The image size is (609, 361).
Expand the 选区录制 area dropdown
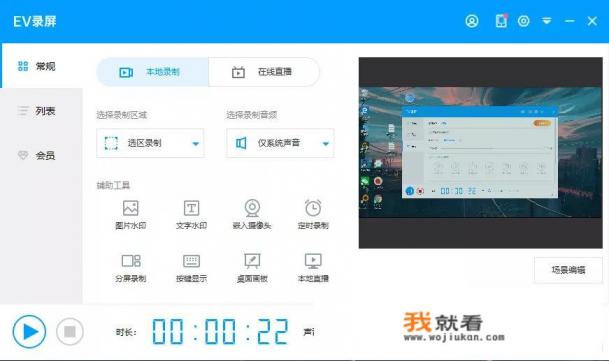pyautogui.click(x=150, y=143)
